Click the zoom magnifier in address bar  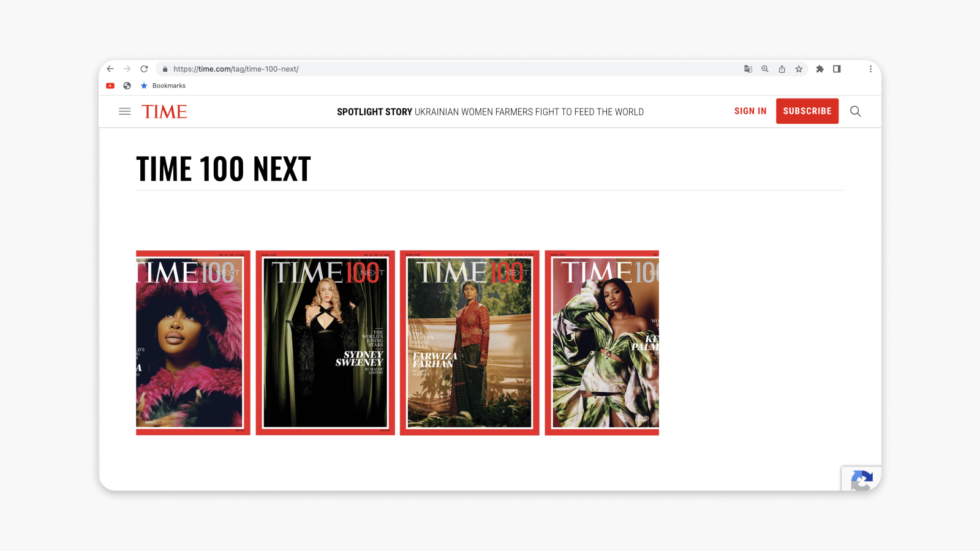click(x=765, y=69)
